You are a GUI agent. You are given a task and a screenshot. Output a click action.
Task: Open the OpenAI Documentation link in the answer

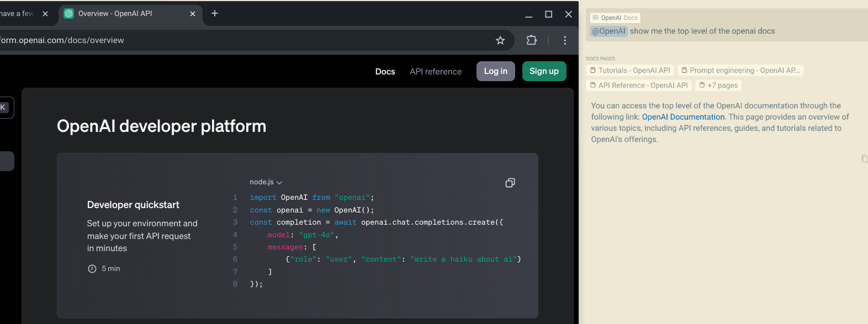[683, 117]
